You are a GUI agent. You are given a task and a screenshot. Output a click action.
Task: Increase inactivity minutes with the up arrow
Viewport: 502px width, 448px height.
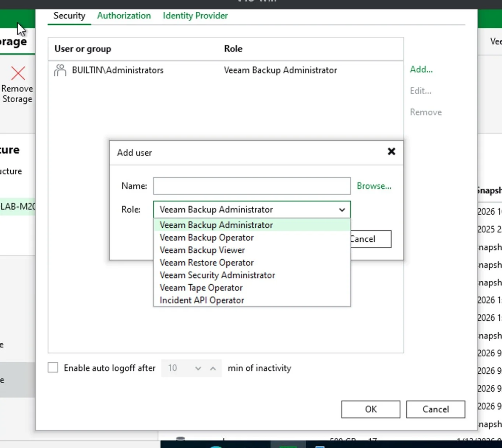[x=213, y=368]
